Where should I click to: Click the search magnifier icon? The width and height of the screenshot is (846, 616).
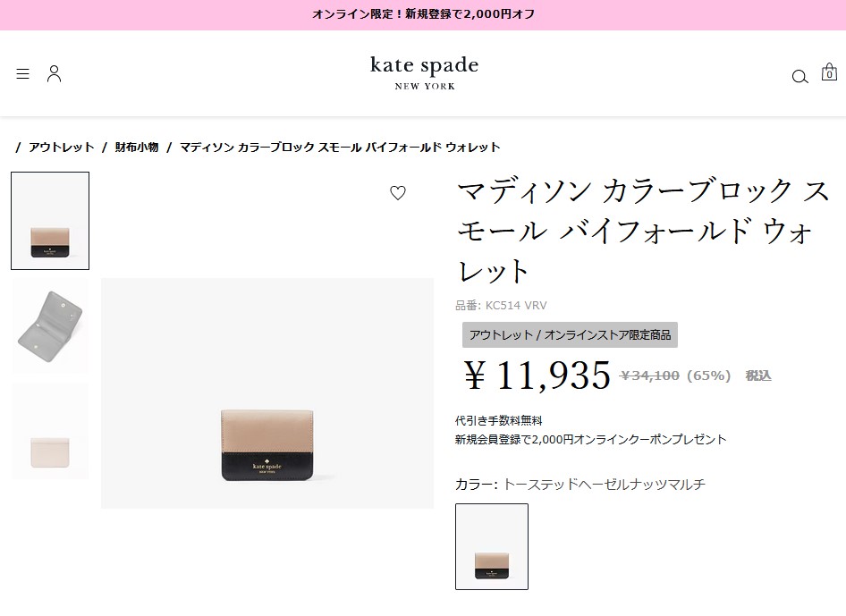coord(799,77)
